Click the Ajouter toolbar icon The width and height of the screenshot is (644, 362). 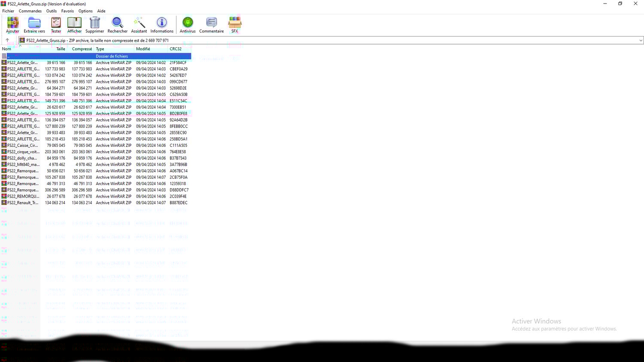(12, 22)
